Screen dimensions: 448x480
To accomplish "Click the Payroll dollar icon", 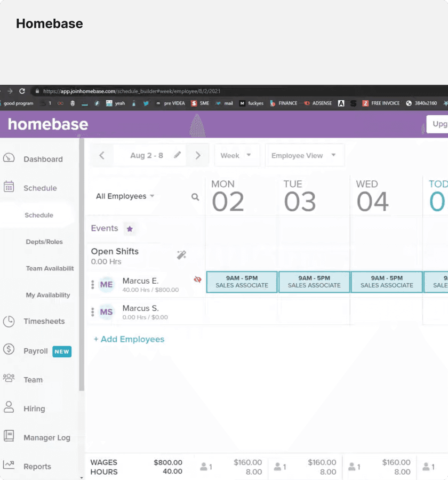I will 9,349.
